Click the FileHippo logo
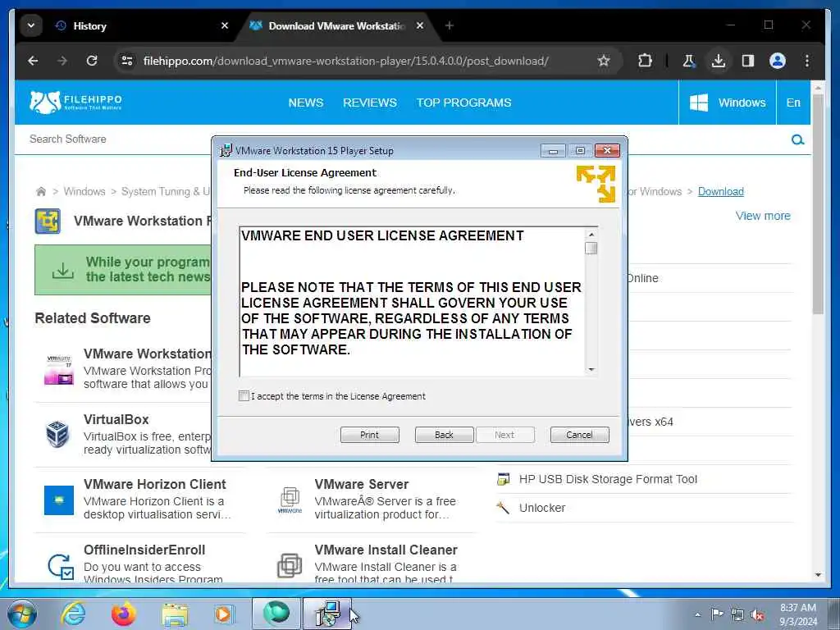The image size is (840, 630). pyautogui.click(x=75, y=102)
